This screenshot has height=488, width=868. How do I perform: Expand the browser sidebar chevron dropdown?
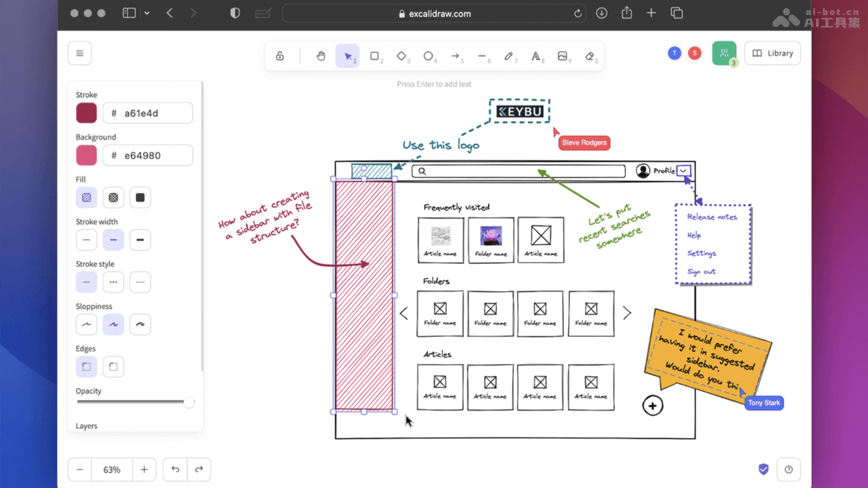click(x=148, y=13)
